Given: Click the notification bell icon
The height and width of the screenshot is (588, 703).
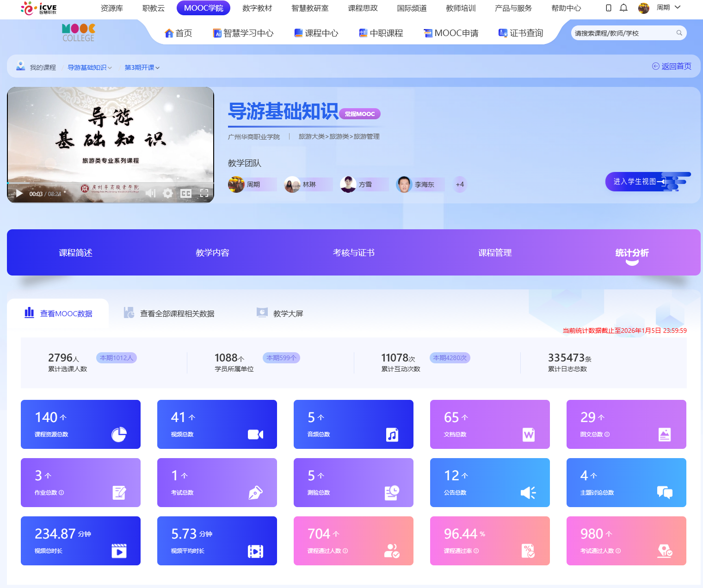Looking at the screenshot, I should pos(623,8).
